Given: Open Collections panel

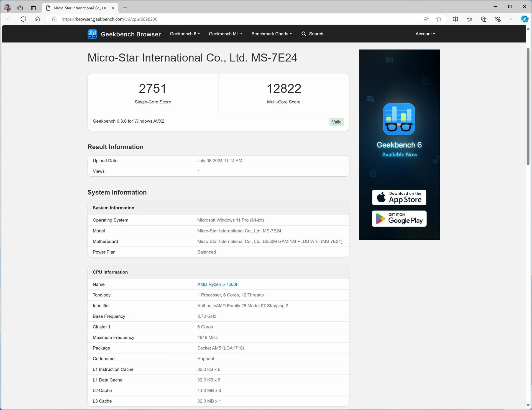Looking at the screenshot, I should point(484,19).
